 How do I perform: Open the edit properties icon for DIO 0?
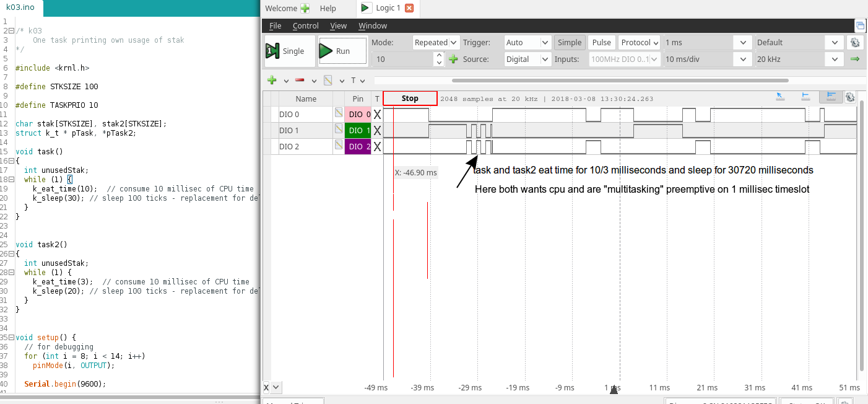[339, 113]
